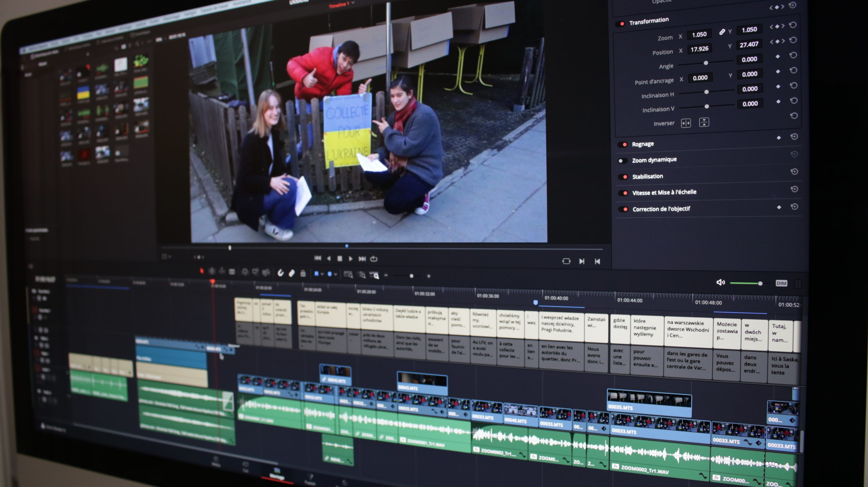
Task: Zoom in timeline with plus icon
Action: tap(429, 276)
